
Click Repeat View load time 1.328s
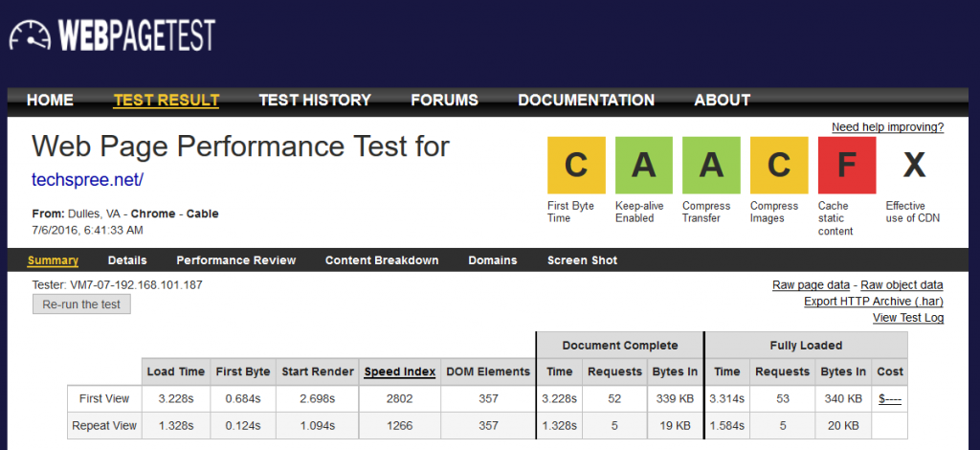pyautogui.click(x=176, y=426)
